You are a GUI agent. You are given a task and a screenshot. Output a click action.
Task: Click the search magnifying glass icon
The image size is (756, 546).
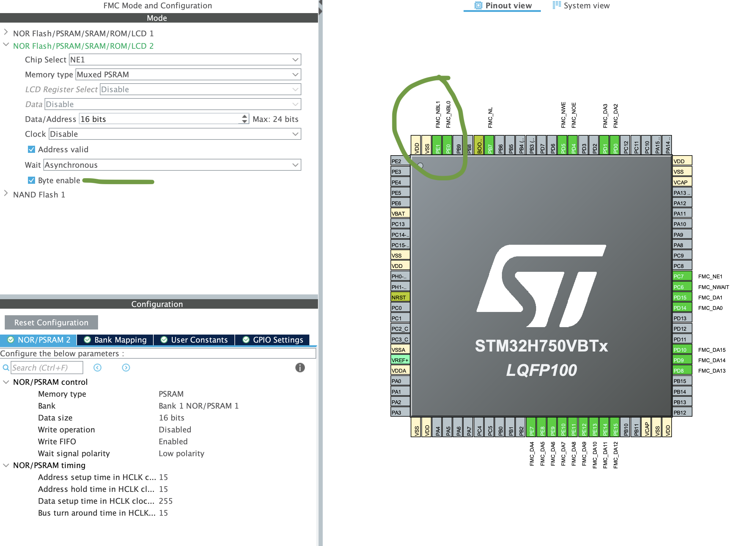[6, 368]
